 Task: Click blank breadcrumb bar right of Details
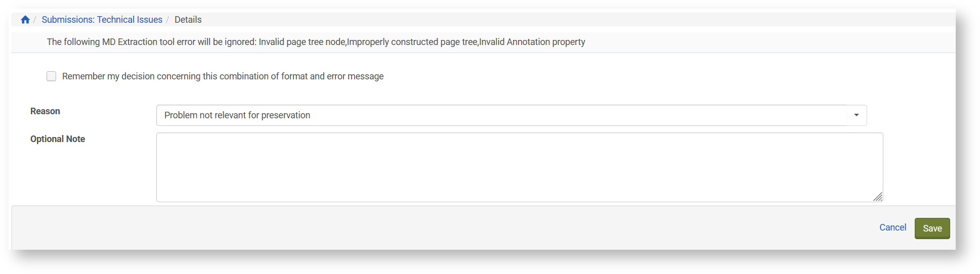557,20
